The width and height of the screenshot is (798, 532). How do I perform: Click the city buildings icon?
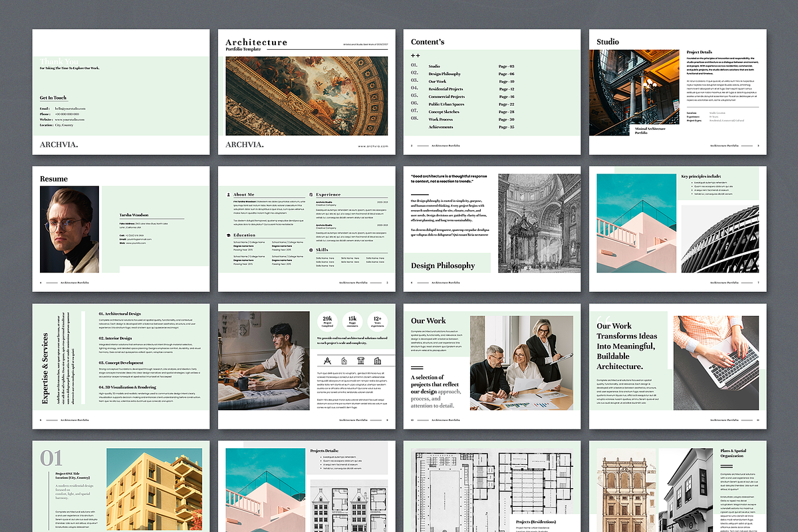(x=377, y=361)
